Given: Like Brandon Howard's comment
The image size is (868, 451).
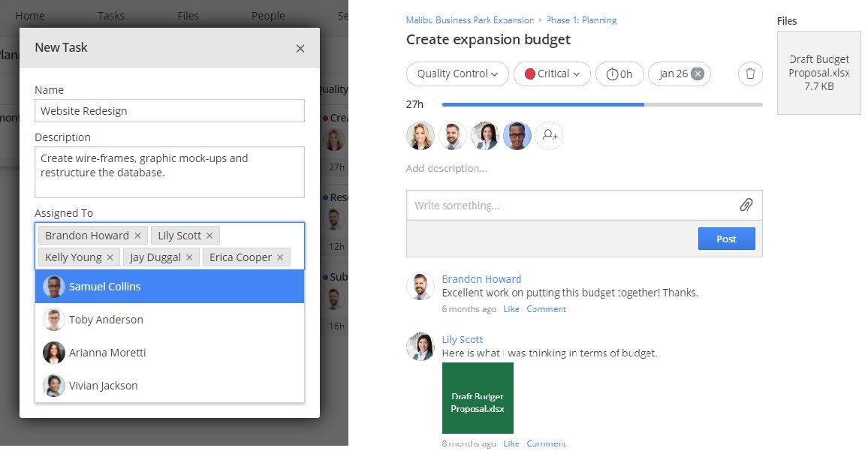Looking at the screenshot, I should (511, 308).
